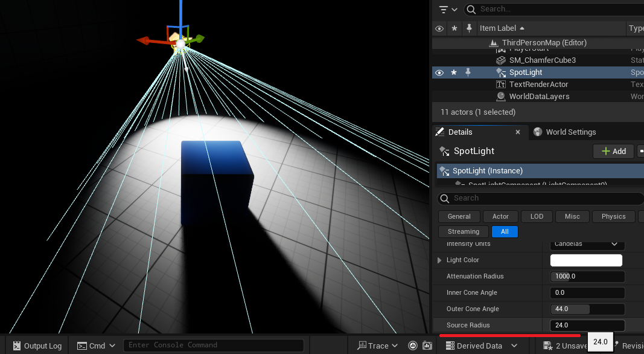Click the WorldDataLayers sphere icon
644x354 pixels.
[x=501, y=96]
